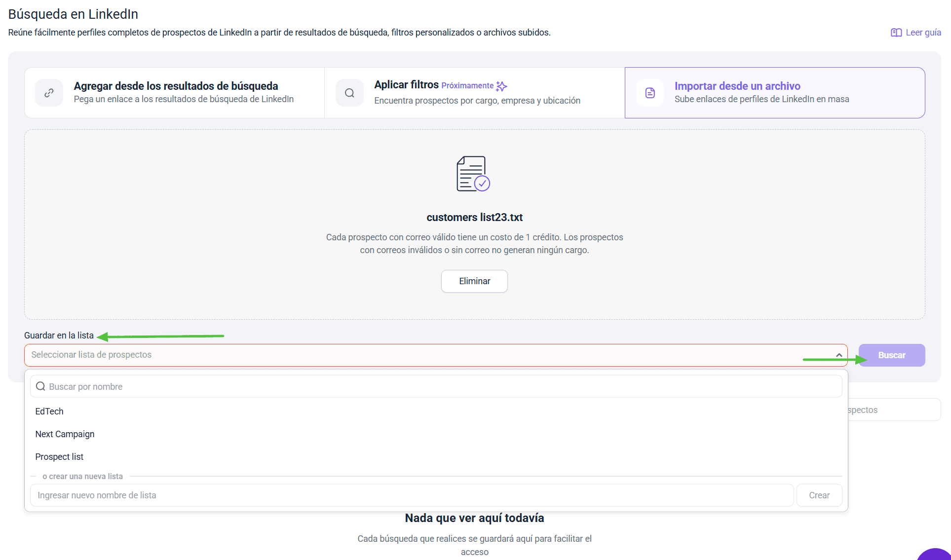Click the open book guide icon

(x=896, y=33)
